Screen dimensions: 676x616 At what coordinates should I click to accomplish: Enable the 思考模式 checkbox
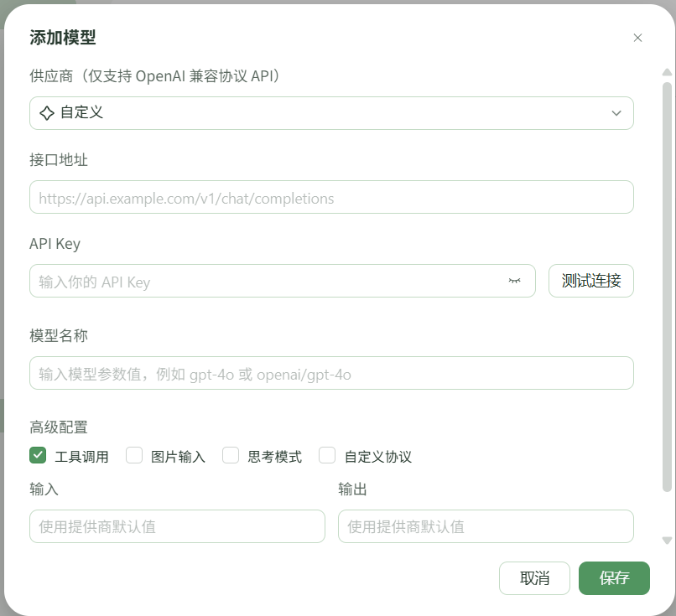tap(231, 455)
